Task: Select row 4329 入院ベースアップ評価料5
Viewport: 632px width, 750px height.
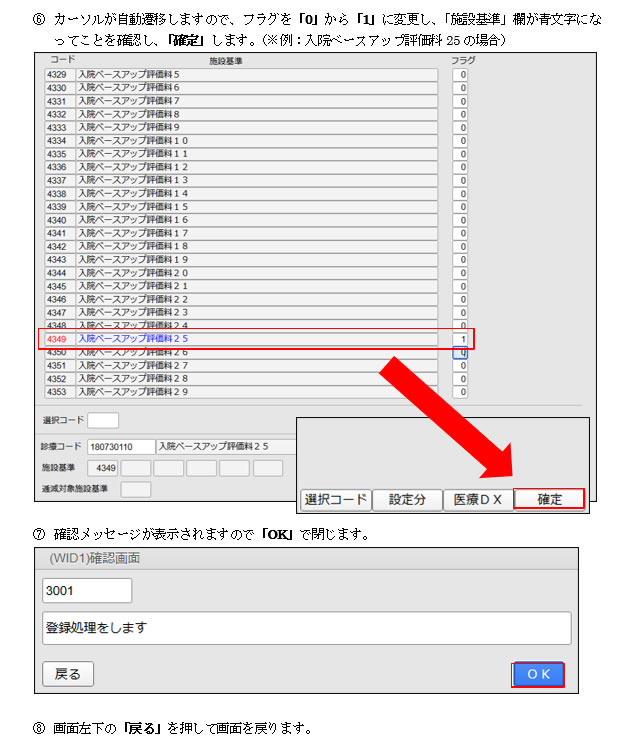Action: pyautogui.click(x=256, y=75)
